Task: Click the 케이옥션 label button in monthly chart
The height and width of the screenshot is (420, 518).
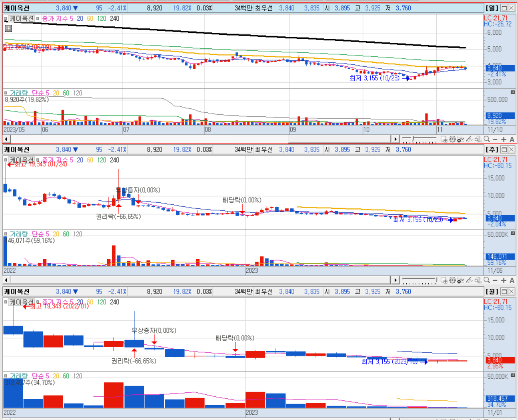Action: [22, 302]
